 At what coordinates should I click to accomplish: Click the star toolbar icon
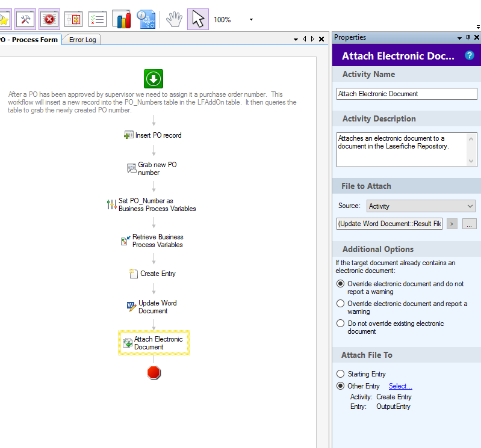click(x=4, y=20)
